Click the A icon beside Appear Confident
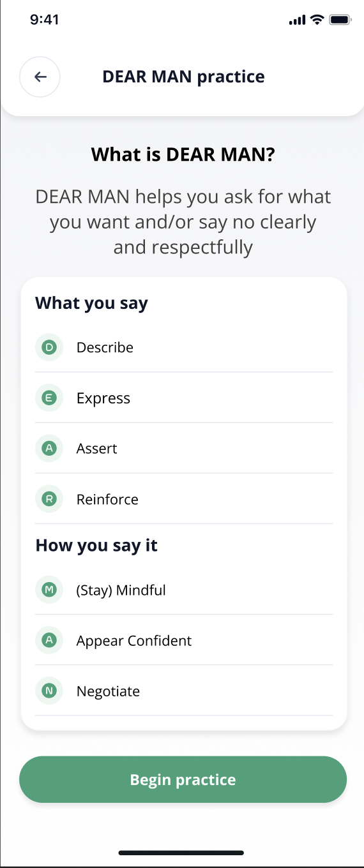The image size is (364, 868). click(49, 640)
